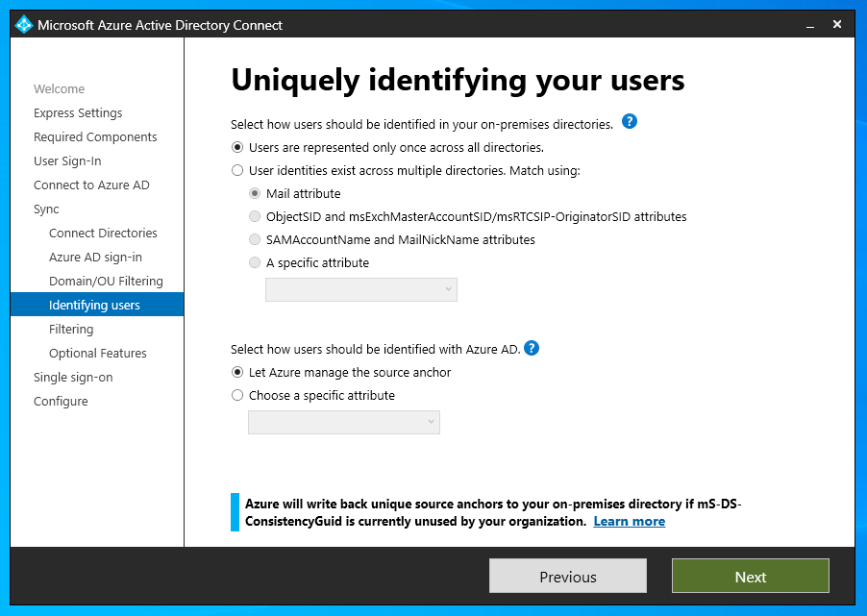Choose SAMAccountName and MailNickName attributes option
The height and width of the screenshot is (616, 867).
255,239
